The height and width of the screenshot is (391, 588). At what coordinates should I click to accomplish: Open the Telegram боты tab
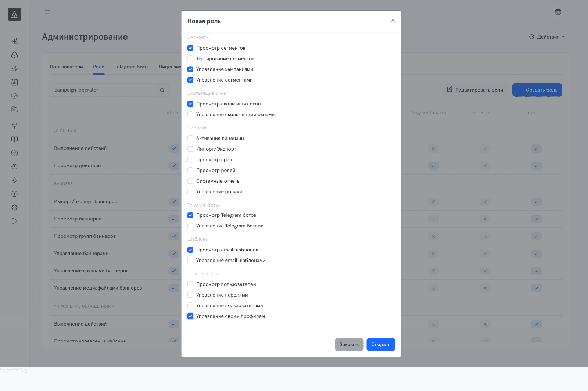(x=132, y=67)
